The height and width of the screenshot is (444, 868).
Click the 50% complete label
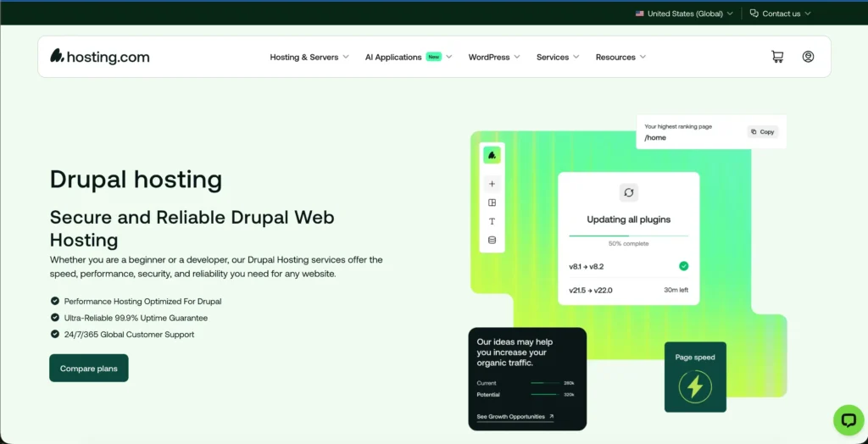tap(629, 243)
